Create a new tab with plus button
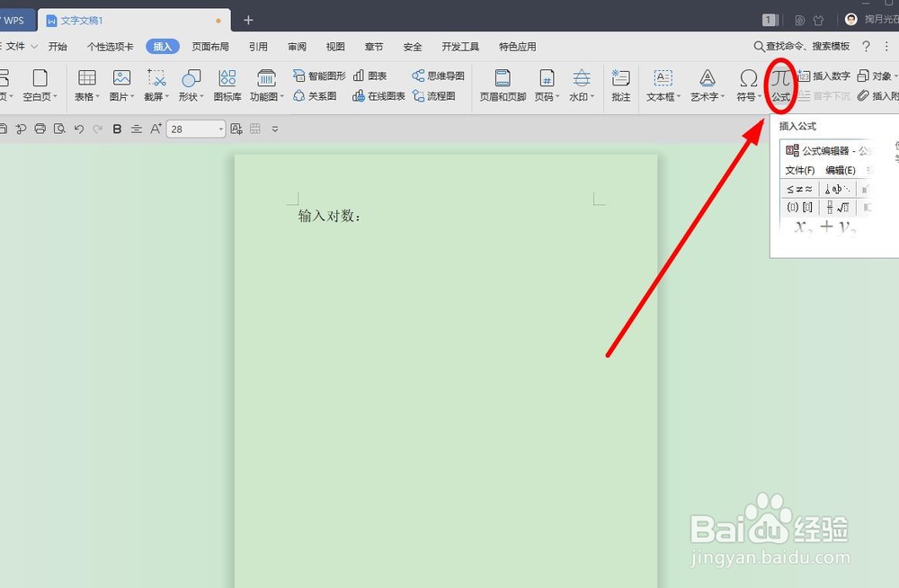Image resolution: width=899 pixels, height=588 pixels. pos(248,20)
